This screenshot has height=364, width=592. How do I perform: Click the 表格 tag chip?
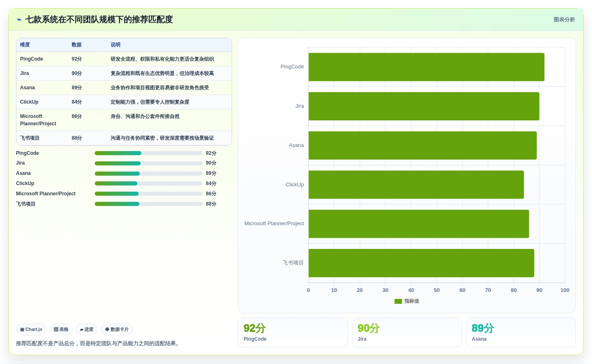point(61,329)
